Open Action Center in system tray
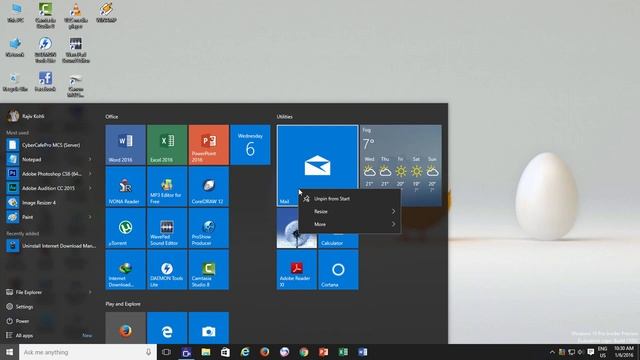Viewport: 640px width, 360px height. pyautogui.click(x=591, y=352)
